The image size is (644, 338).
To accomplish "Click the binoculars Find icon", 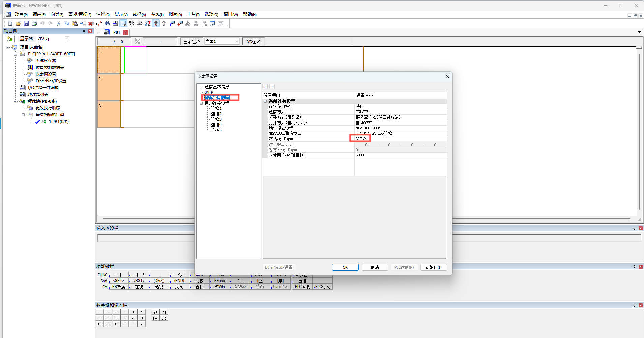I will (107, 23).
